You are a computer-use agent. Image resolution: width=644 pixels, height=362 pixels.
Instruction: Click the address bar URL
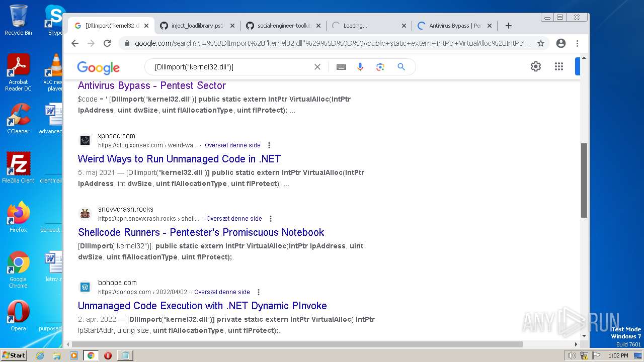[x=332, y=43]
